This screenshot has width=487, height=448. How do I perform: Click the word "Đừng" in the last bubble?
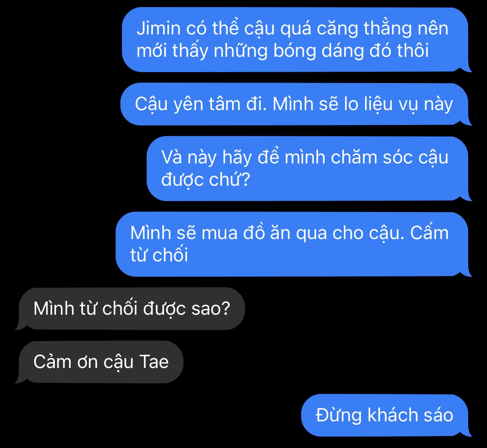(338, 415)
